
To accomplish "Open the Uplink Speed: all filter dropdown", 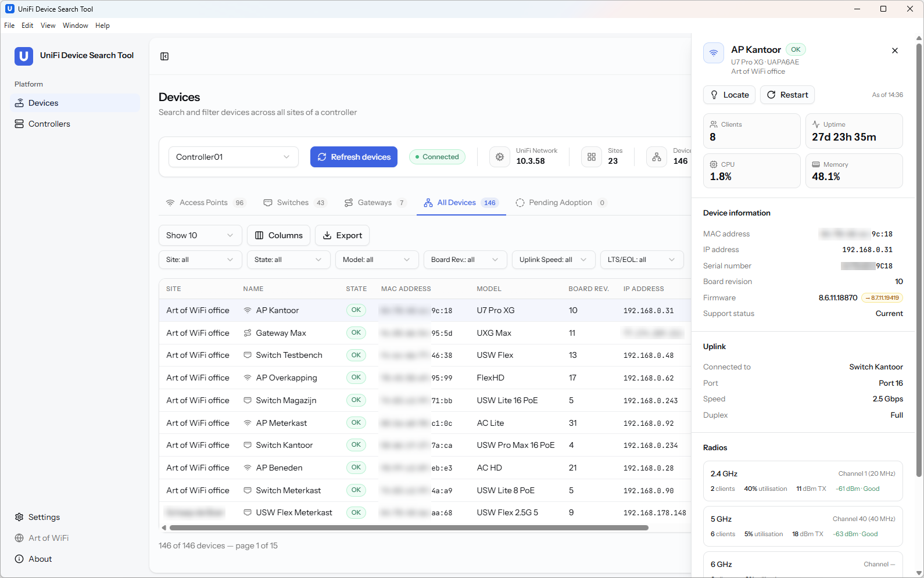I will 554,260.
